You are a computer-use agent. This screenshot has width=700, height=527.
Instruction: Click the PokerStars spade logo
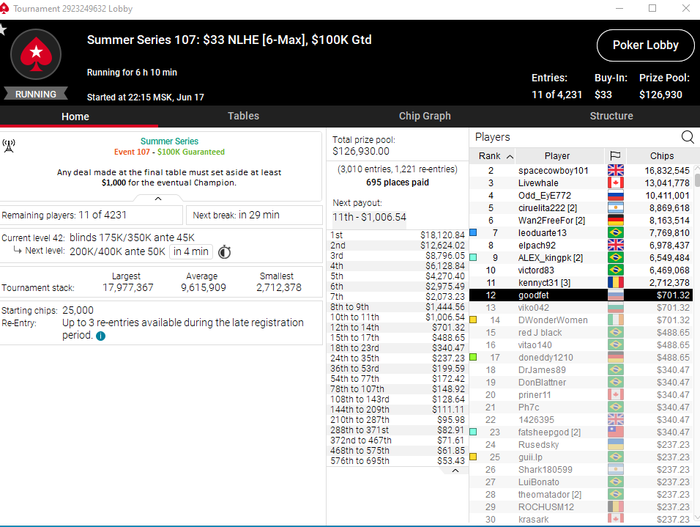point(36,54)
